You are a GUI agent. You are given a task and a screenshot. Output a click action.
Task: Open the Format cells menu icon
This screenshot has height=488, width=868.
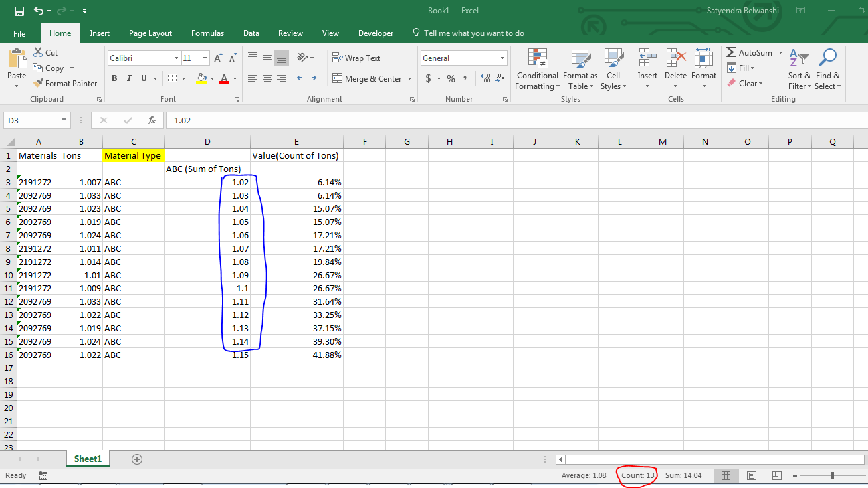coord(703,58)
